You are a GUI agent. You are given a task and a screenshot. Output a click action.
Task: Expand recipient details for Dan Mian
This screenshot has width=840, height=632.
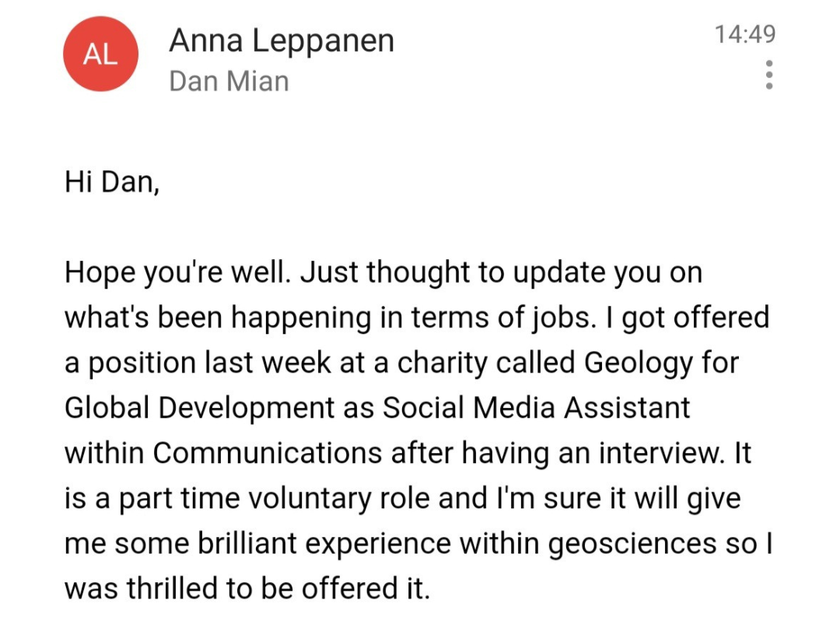229,81
